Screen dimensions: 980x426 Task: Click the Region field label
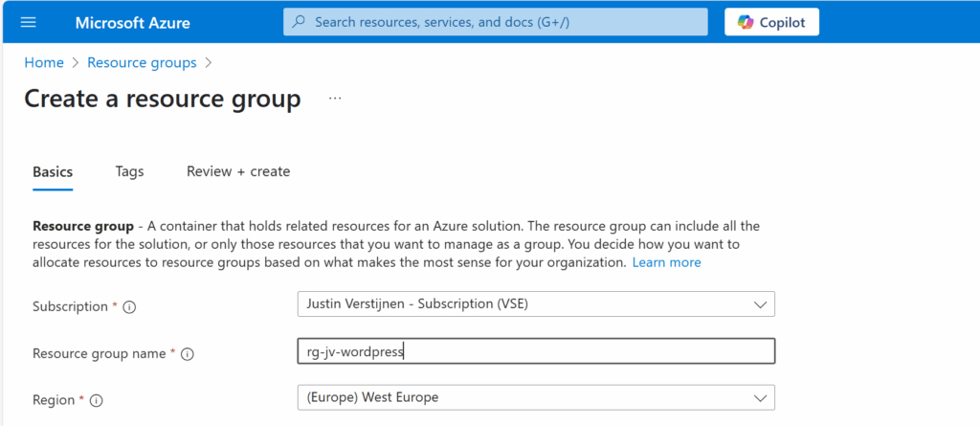(55, 400)
